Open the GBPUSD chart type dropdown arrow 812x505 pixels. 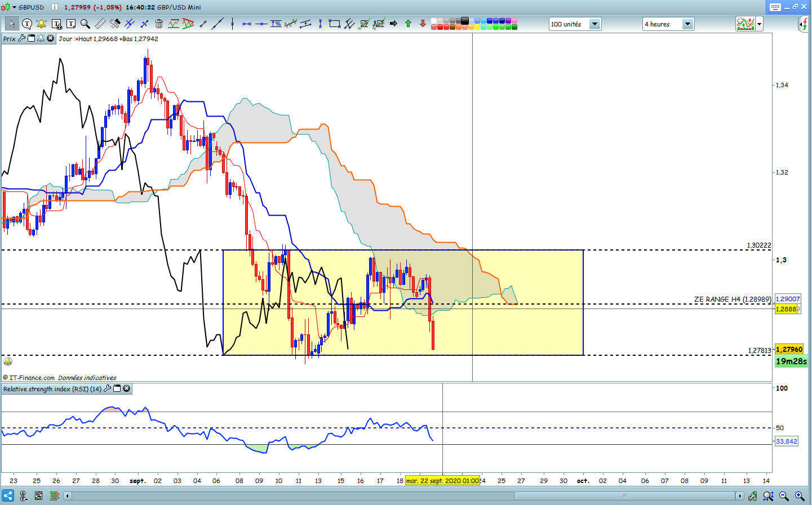click(14, 7)
